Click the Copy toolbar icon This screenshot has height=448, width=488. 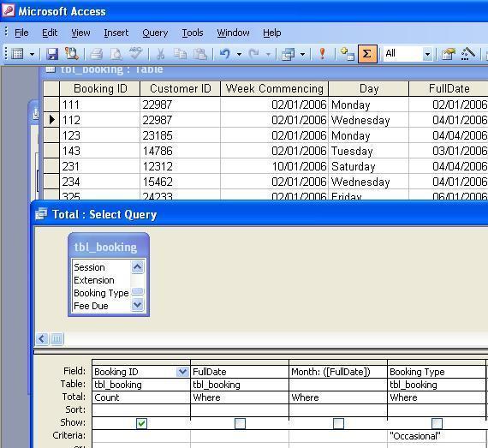click(x=180, y=54)
